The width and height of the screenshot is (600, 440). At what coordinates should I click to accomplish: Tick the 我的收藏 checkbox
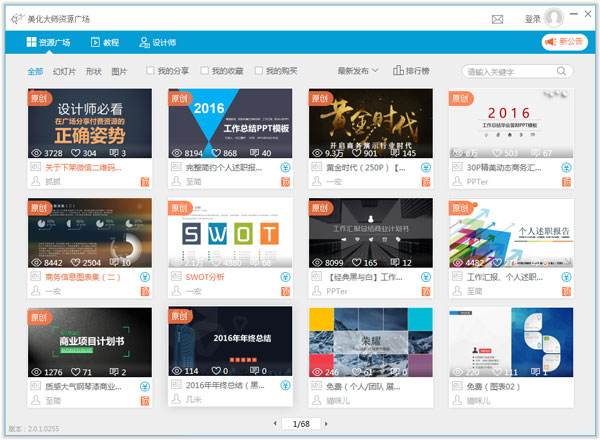point(205,72)
